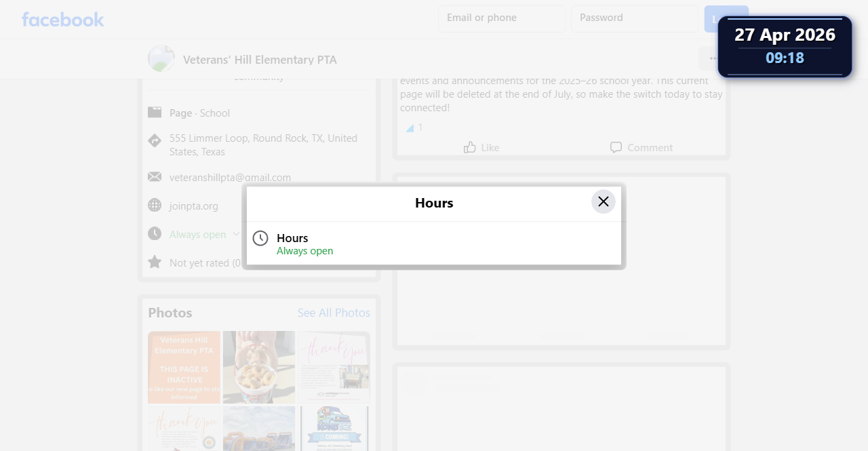
Task: Open the School category link
Action: point(215,113)
